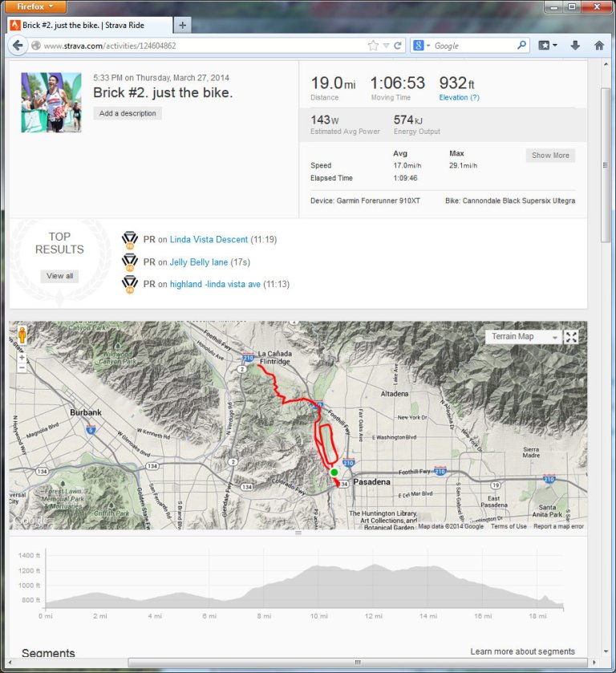This screenshot has height=673, width=616.
Task: Click the gold PR medal beside Linda Vista Descent
Action: coord(130,239)
